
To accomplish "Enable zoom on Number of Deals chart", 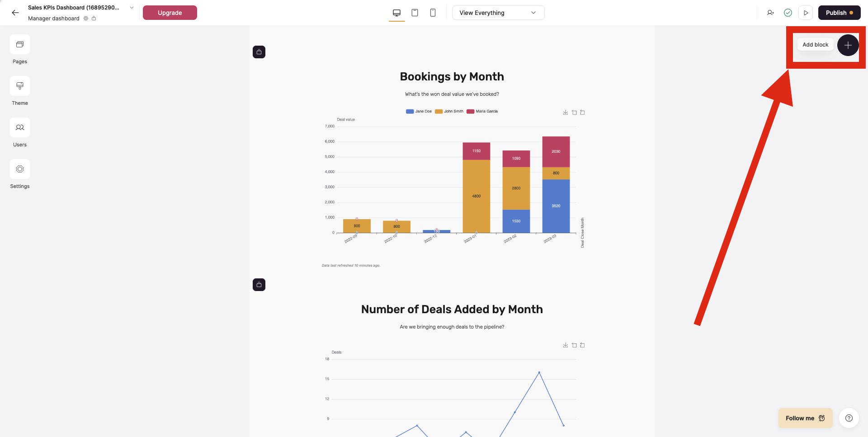I will [x=574, y=345].
